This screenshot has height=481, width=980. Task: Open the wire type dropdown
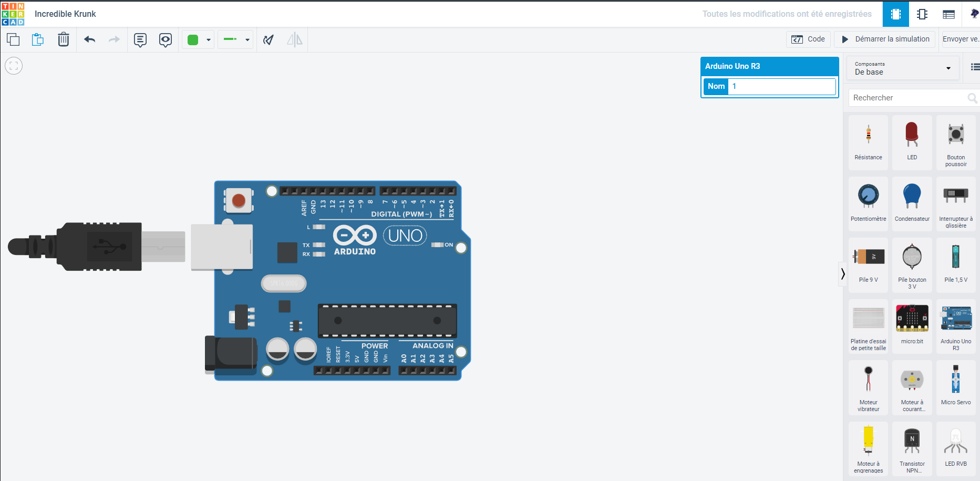click(247, 39)
